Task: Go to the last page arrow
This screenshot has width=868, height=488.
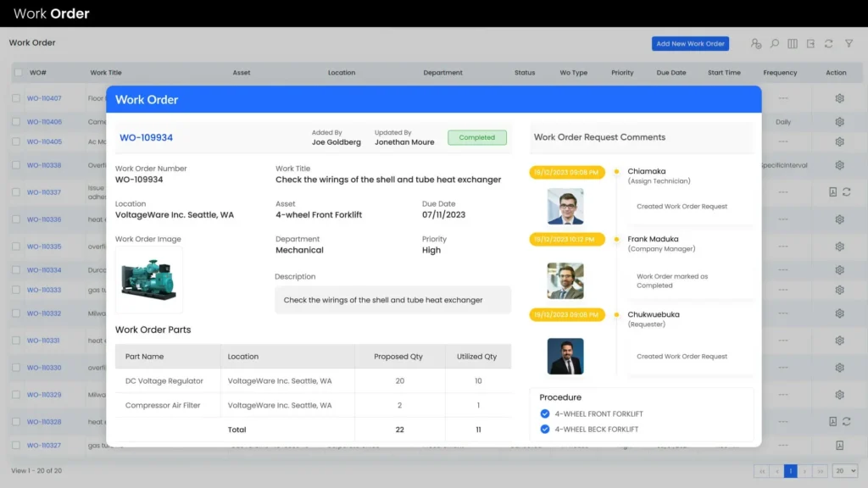Action: coord(820,471)
